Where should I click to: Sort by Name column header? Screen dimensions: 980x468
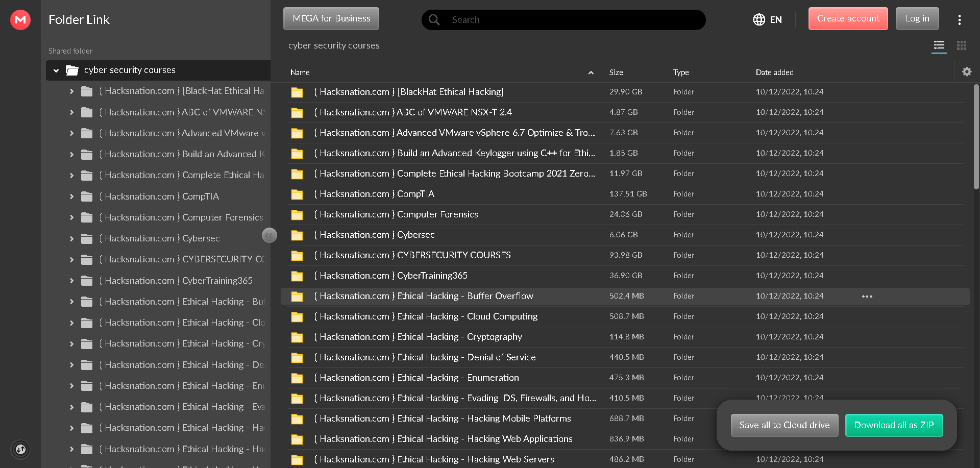(300, 72)
